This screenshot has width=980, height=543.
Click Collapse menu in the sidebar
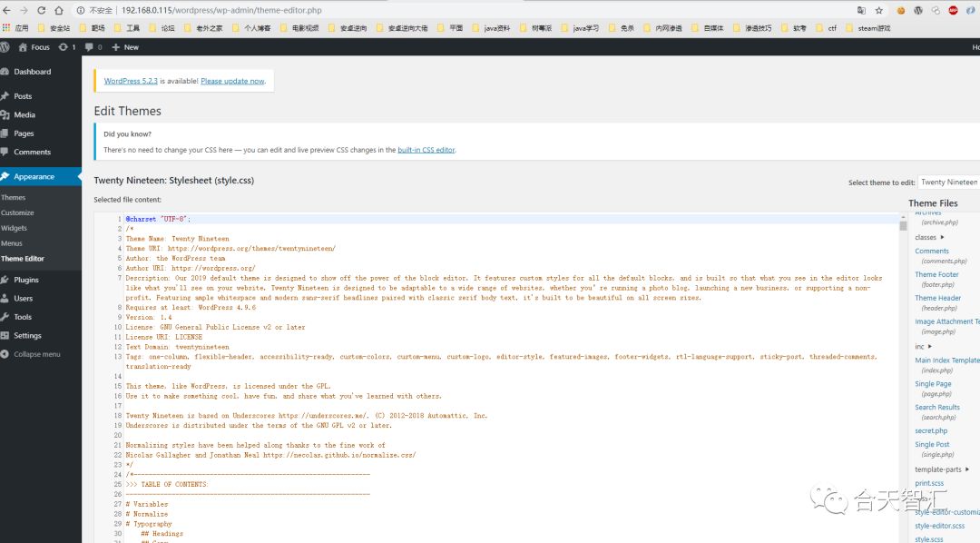37,354
